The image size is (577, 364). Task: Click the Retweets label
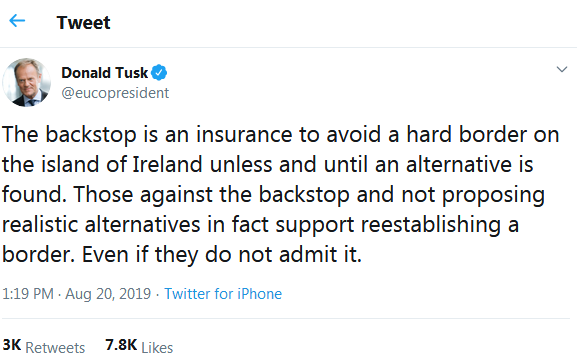click(x=55, y=348)
